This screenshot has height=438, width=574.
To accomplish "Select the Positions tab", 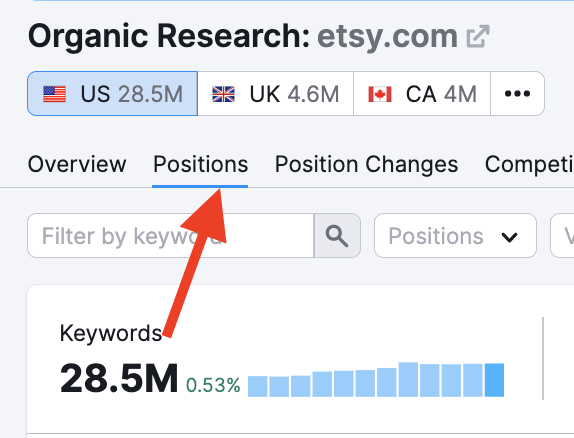I will [x=200, y=164].
